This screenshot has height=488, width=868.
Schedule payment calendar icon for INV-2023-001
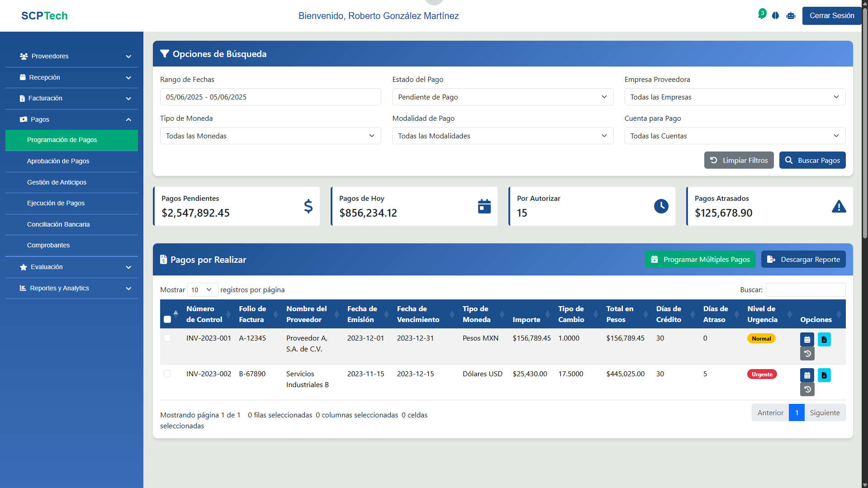point(807,339)
